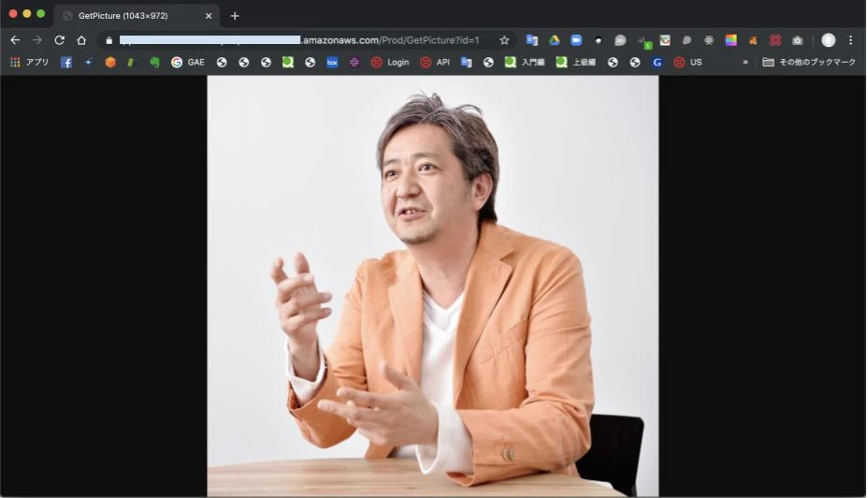Screen dimensions: 868x498
Task: Open Chrome's three-dot menu
Action: pos(851,40)
